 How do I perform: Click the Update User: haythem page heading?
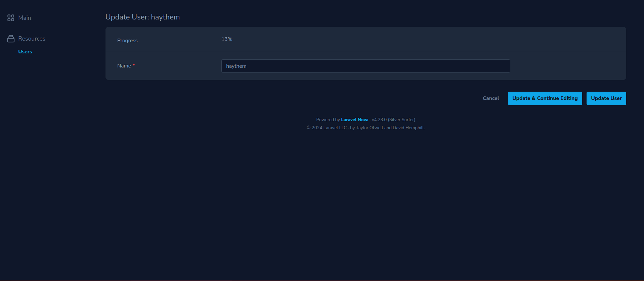click(x=142, y=17)
